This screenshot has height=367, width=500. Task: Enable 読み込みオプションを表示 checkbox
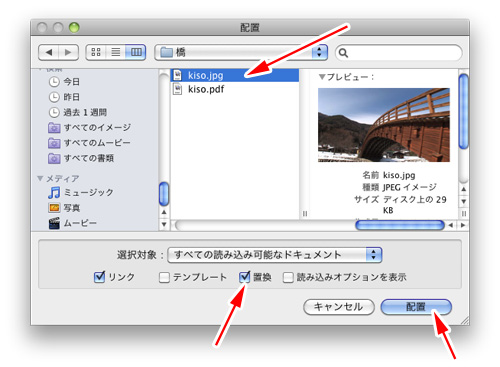288,277
